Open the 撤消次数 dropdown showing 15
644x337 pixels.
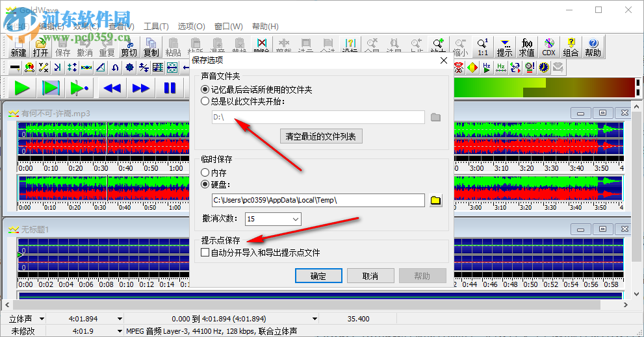273,219
